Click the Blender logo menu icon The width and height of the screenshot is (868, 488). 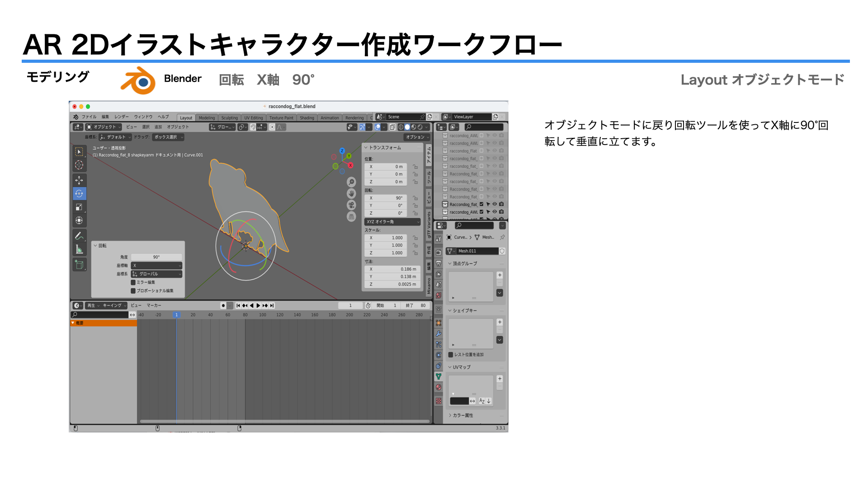coord(75,117)
